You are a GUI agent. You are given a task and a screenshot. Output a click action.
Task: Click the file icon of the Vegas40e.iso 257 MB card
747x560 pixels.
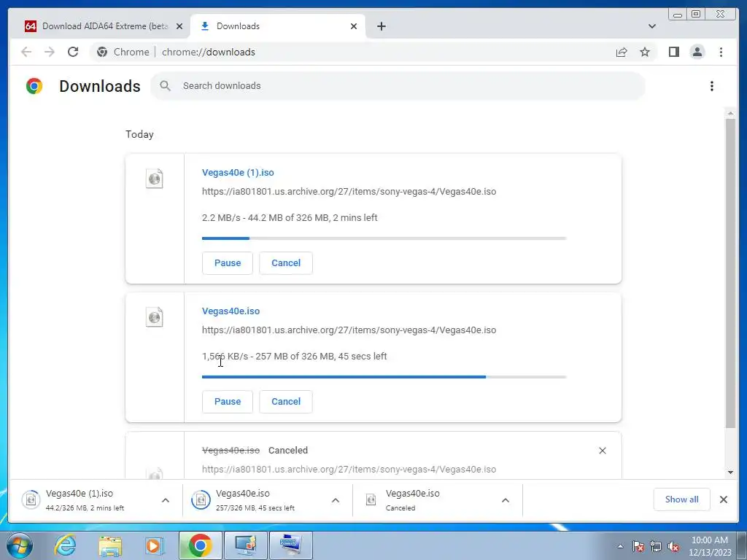(155, 317)
